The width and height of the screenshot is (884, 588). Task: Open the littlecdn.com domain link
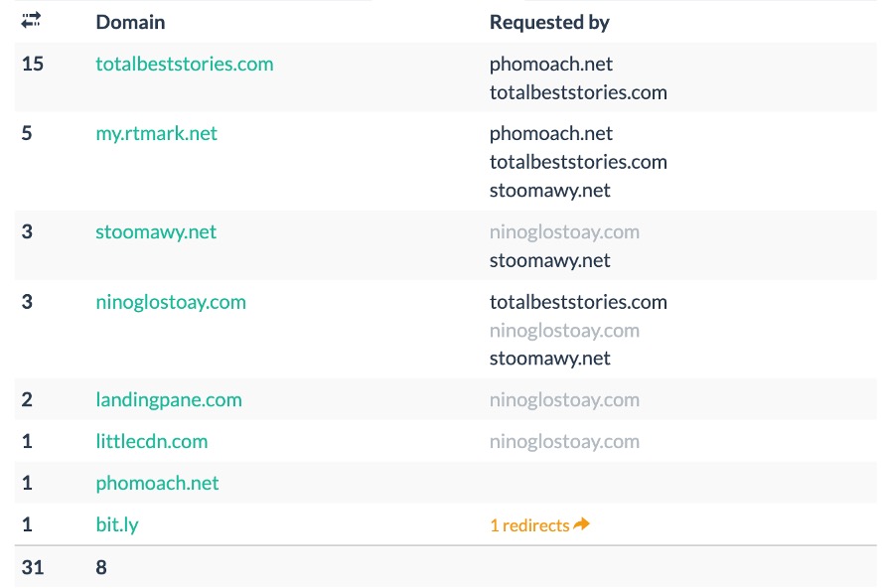click(x=151, y=442)
